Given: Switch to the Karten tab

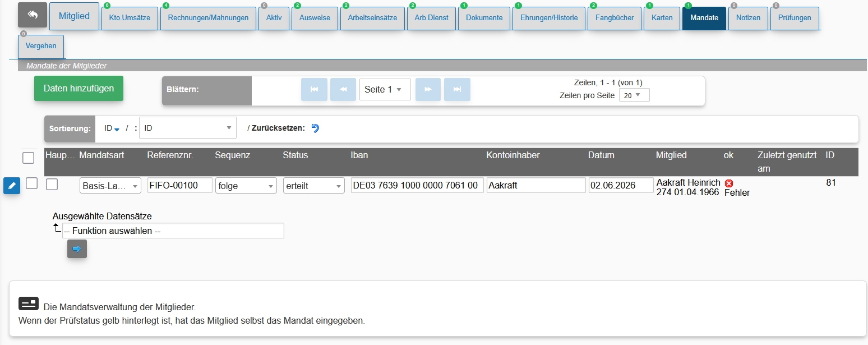Looking at the screenshot, I should tap(662, 17).
